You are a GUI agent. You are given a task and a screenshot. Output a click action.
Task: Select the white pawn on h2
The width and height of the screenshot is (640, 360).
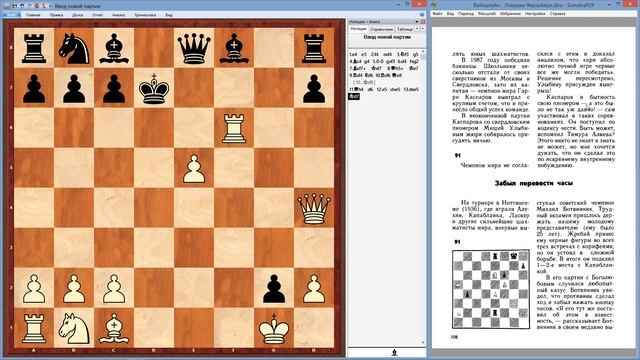pos(313,288)
